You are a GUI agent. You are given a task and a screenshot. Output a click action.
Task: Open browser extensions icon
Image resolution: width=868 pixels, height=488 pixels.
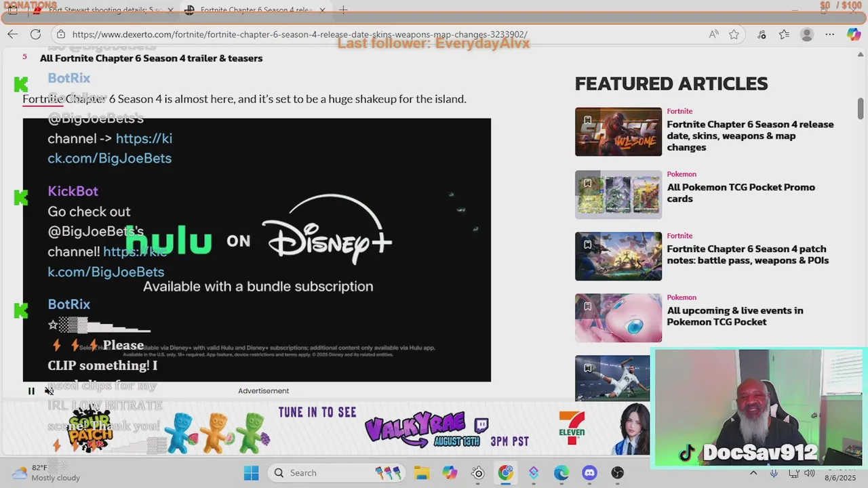click(x=762, y=35)
